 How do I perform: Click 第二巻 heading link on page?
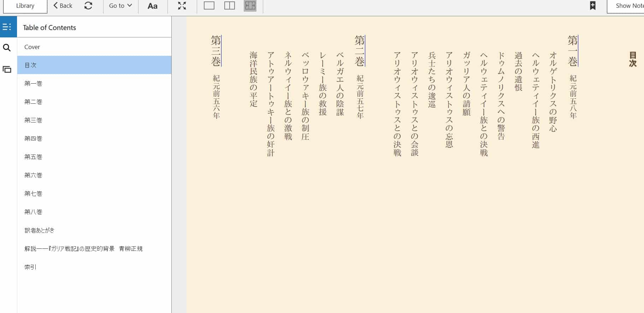point(360,51)
